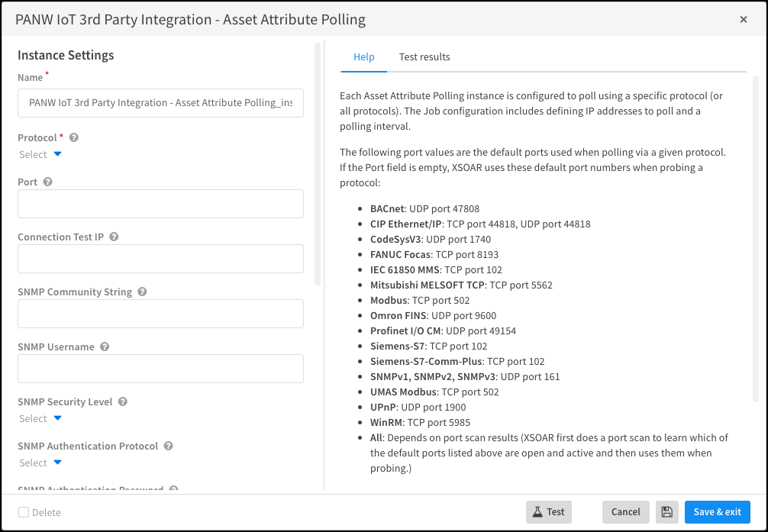Image resolution: width=768 pixels, height=532 pixels.
Task: Click the SNMP Community String help icon
Action: pos(142,292)
